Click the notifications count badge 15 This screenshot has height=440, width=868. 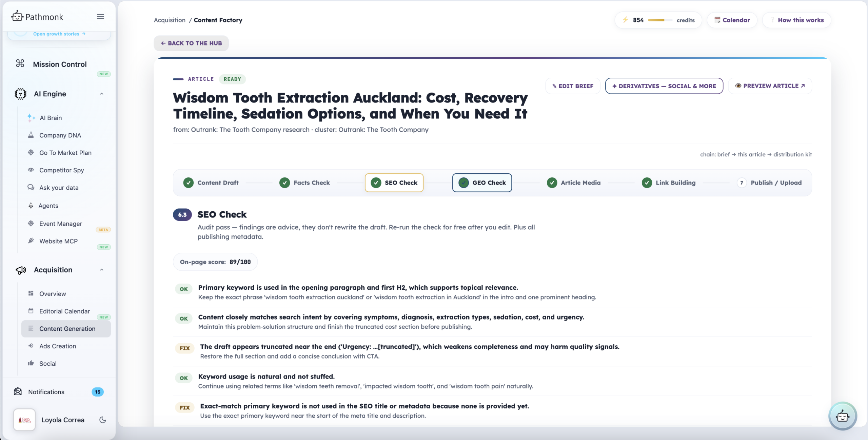[x=98, y=392]
